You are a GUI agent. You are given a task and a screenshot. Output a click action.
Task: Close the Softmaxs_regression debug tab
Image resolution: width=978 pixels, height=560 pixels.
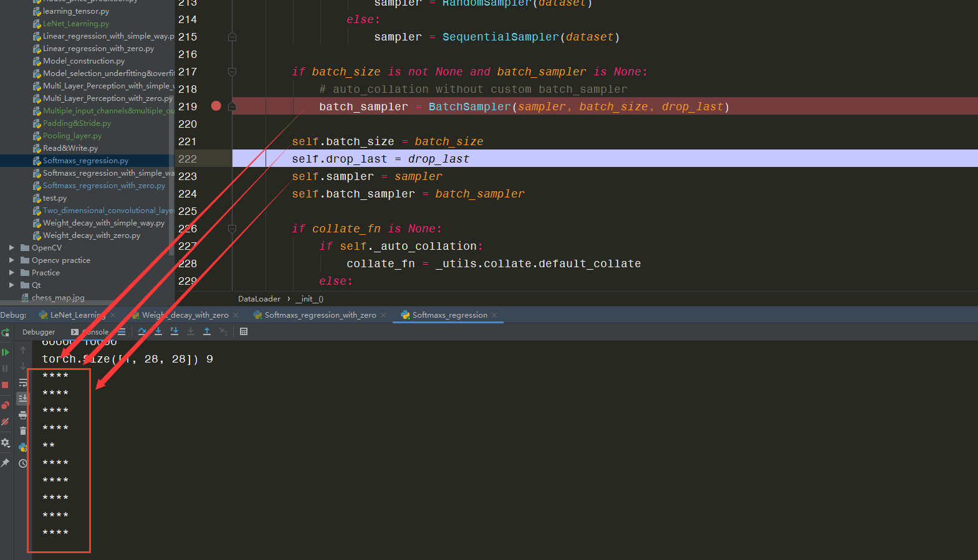(x=494, y=315)
